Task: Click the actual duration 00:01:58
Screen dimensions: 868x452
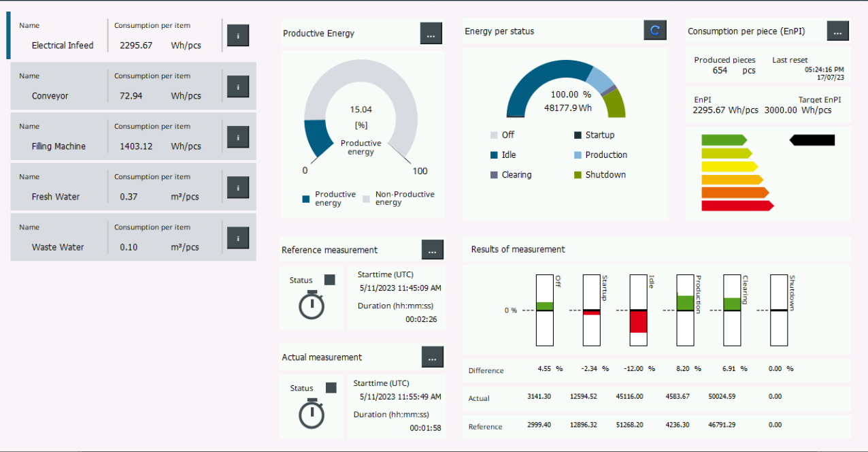Action: pyautogui.click(x=425, y=428)
